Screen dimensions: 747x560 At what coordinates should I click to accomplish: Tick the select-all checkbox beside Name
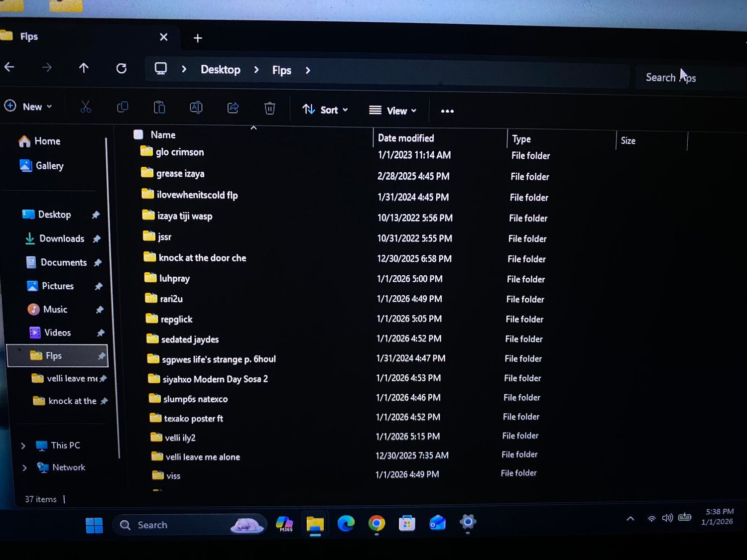(138, 134)
